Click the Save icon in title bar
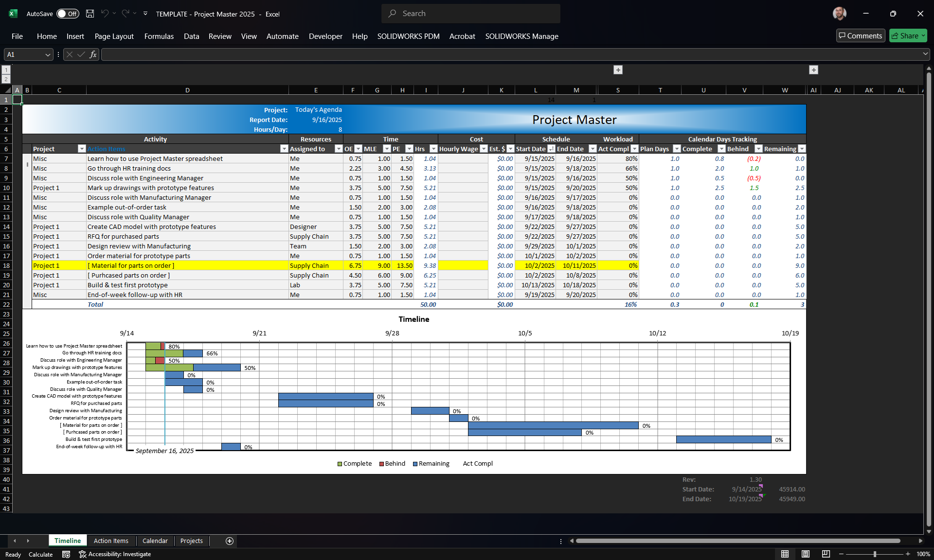 [x=90, y=14]
